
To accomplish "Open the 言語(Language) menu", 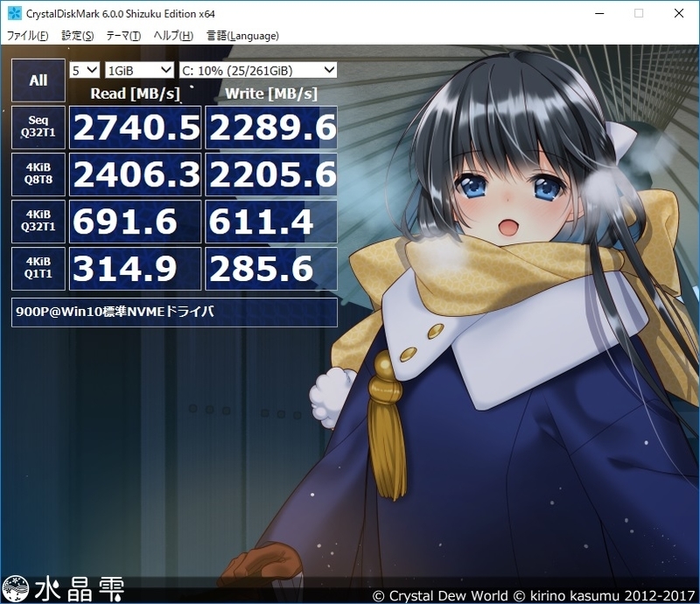I will click(243, 36).
